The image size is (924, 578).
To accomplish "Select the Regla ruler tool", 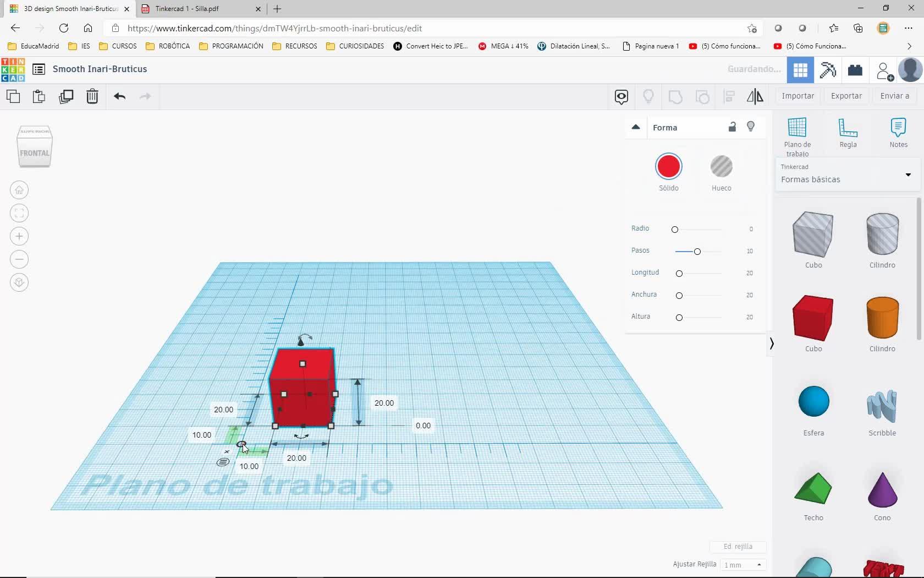I will tap(848, 133).
